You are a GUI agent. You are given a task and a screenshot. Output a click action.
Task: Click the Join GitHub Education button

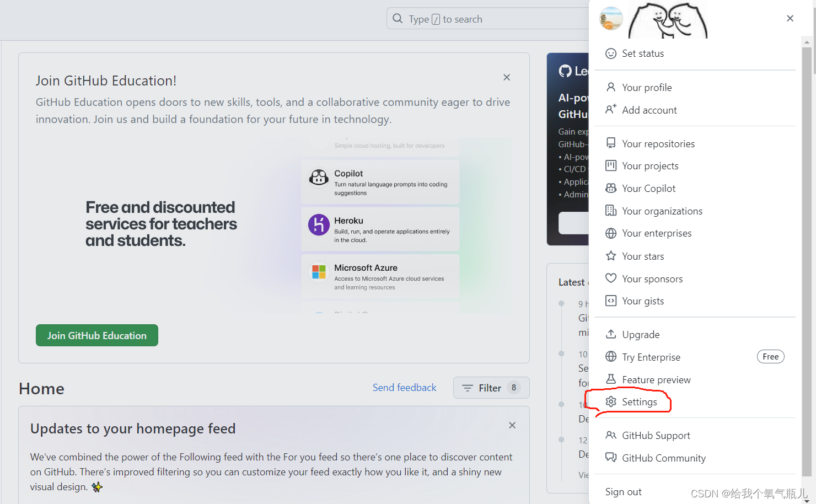96,335
